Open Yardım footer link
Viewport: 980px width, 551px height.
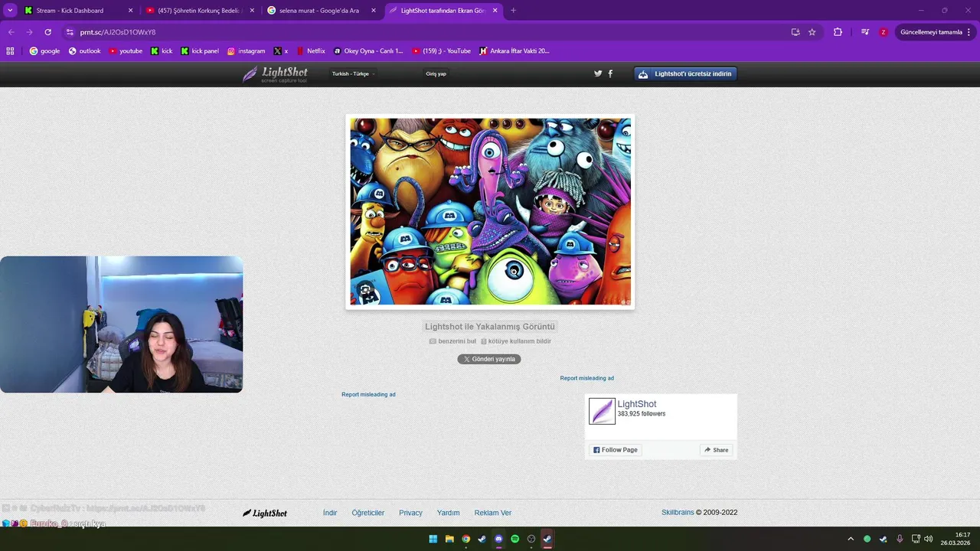tap(449, 513)
